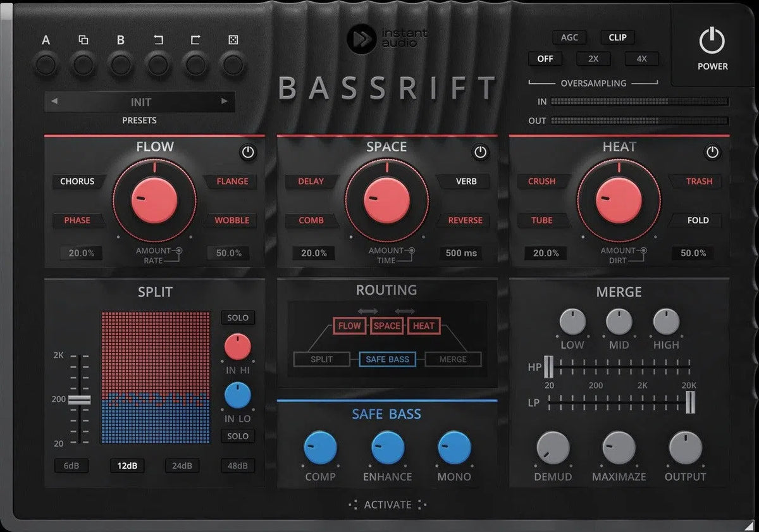759x532 pixels.
Task: Bypass the FLOW module with its power icon
Action: tap(248, 152)
